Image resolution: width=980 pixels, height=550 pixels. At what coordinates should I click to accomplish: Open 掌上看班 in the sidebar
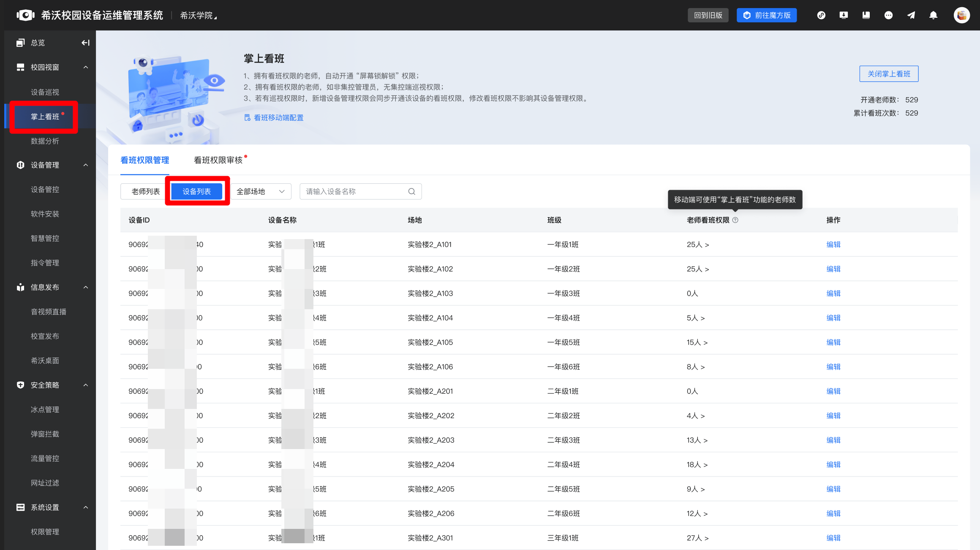click(x=45, y=117)
